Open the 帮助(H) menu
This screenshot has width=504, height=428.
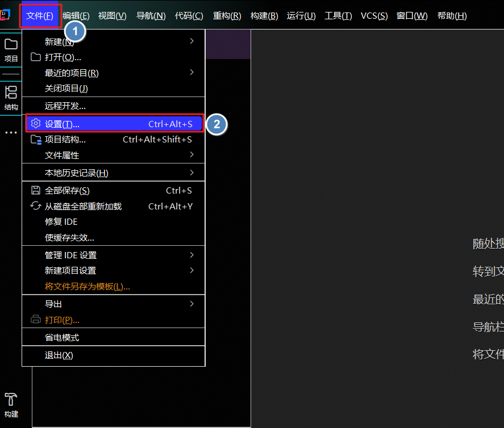point(452,15)
